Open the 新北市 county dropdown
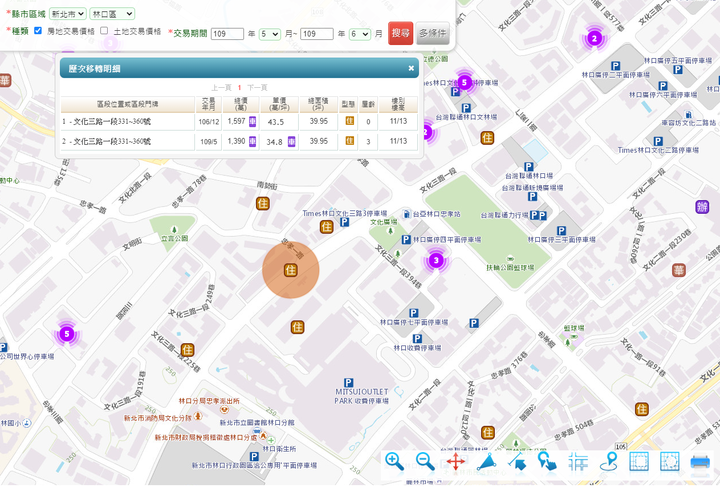The height and width of the screenshot is (488, 720). [68, 14]
